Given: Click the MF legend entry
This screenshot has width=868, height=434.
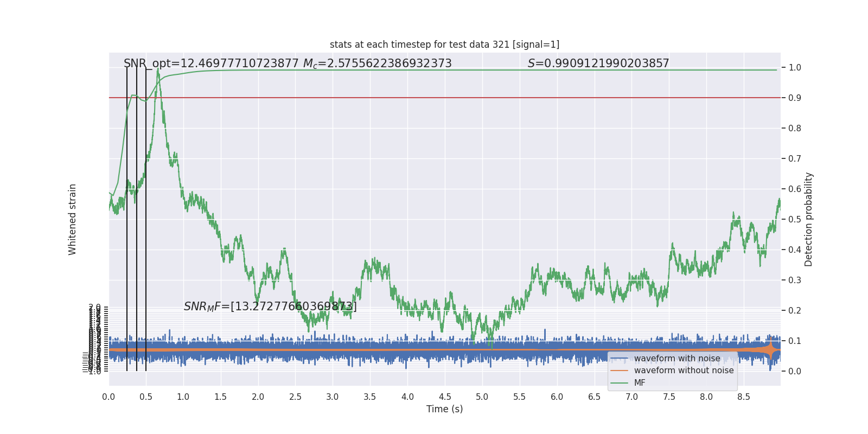Looking at the screenshot, I should pos(640,383).
